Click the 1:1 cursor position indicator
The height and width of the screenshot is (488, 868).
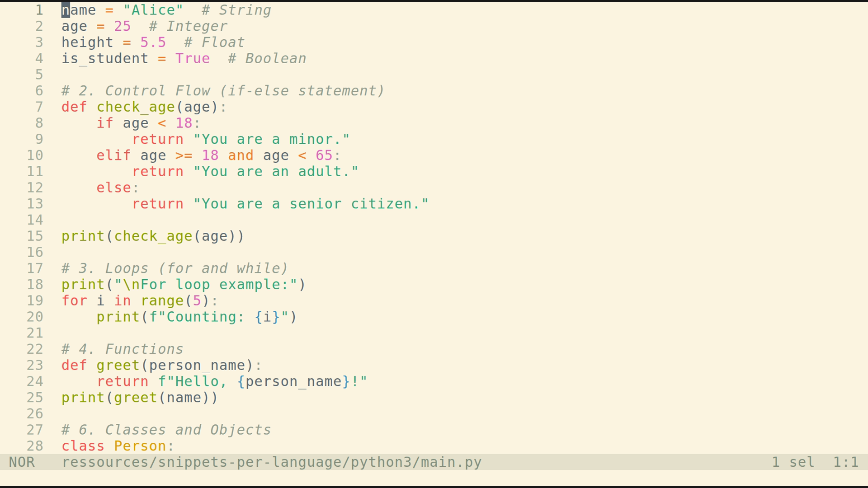846,462
